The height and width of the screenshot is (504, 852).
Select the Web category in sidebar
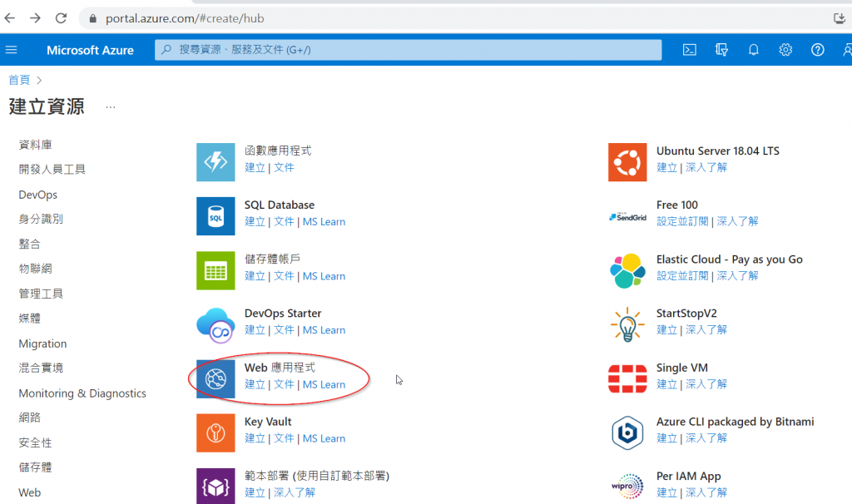pos(29,492)
